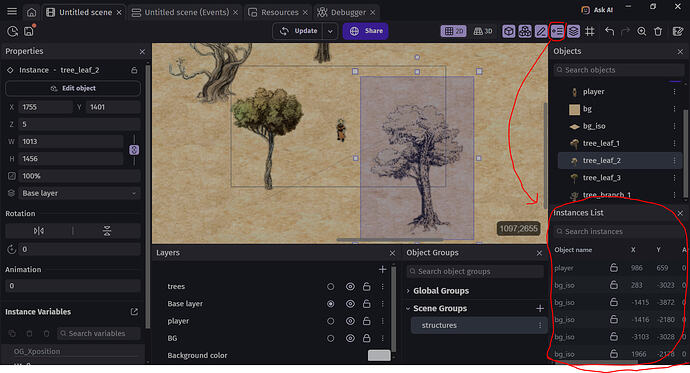Switch to the Untitled scene (Events) tab

[187, 12]
